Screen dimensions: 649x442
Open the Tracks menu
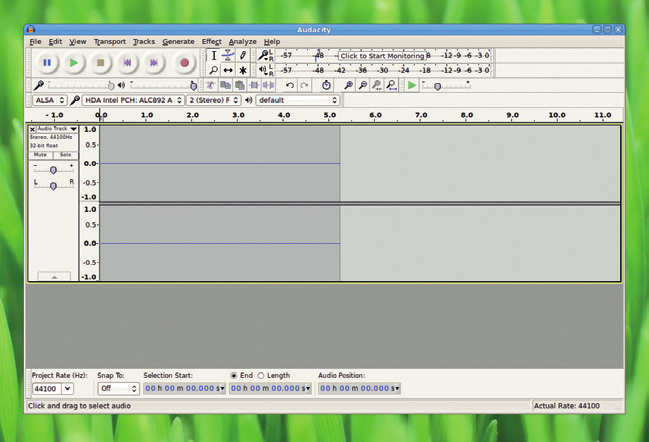[144, 41]
